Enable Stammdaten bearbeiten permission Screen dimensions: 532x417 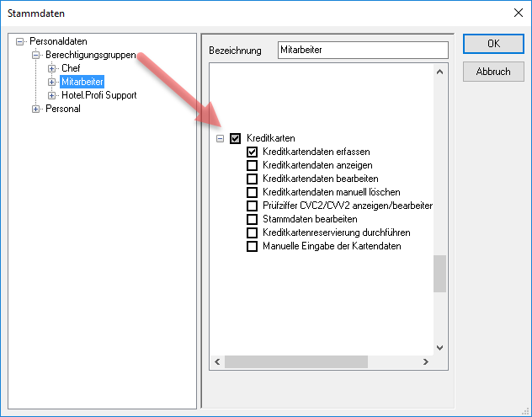pyautogui.click(x=252, y=219)
